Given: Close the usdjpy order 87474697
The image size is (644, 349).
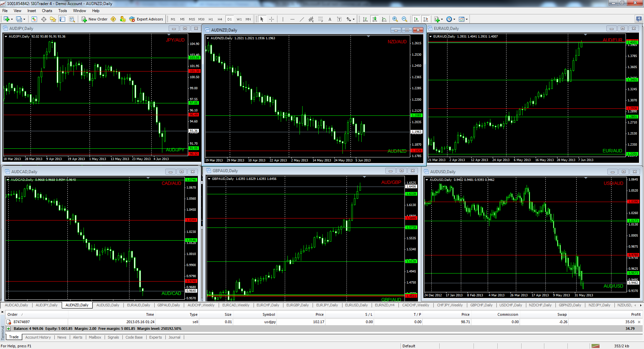Looking at the screenshot, I should pos(639,322).
